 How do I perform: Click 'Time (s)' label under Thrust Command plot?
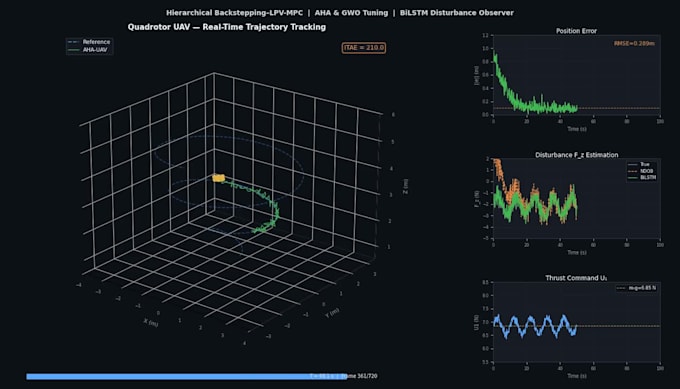(577, 376)
